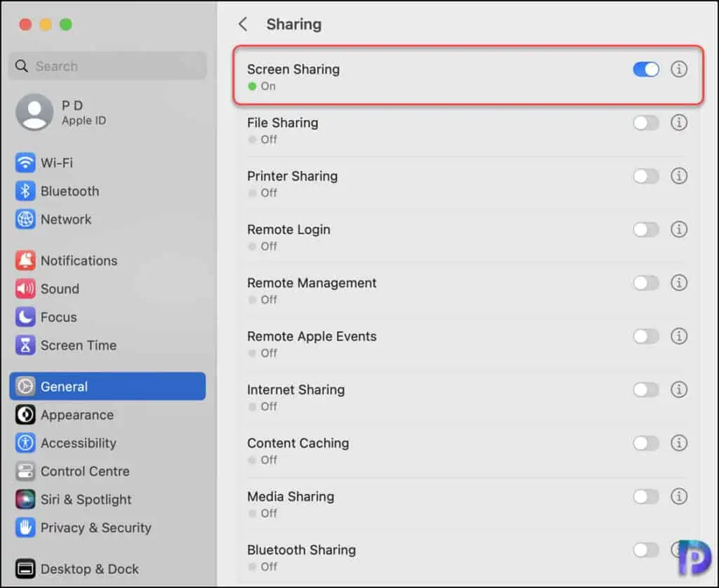
Task: Open Internet Sharing info button
Action: [679, 389]
